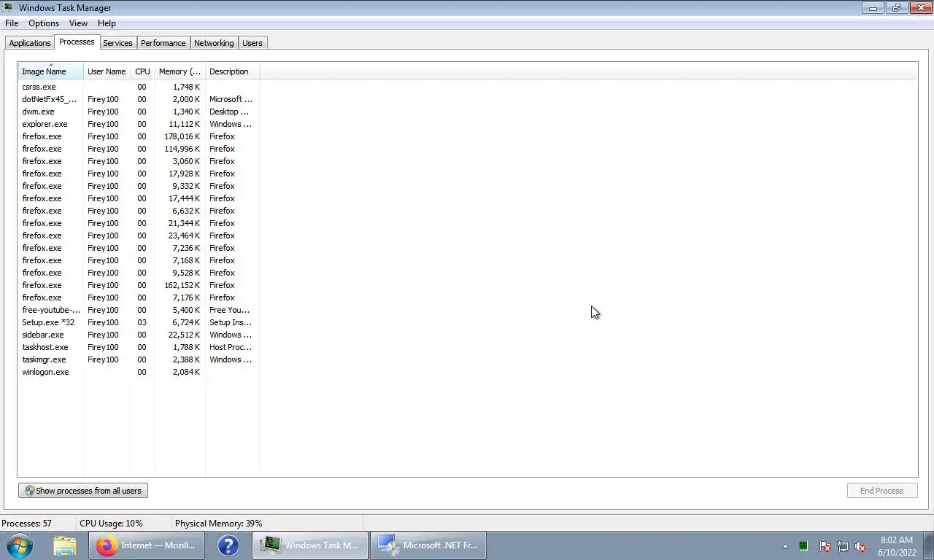Select the firefox.exe row using 17,928 K
The height and width of the screenshot is (560, 934).
pyautogui.click(x=139, y=174)
